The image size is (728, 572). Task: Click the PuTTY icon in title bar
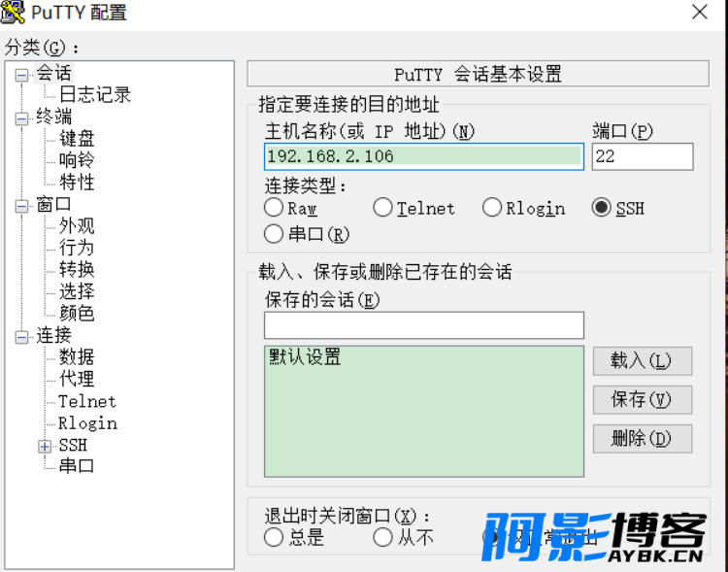click(13, 12)
